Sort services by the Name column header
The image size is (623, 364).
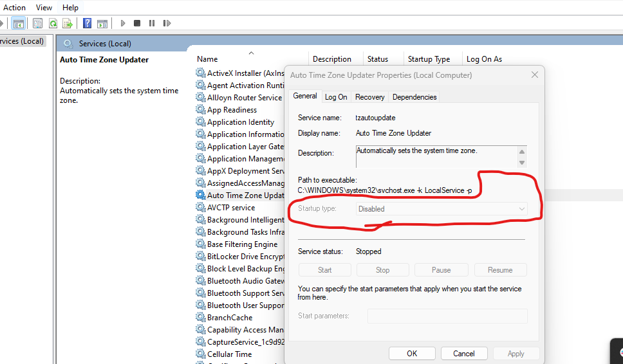[x=207, y=59]
